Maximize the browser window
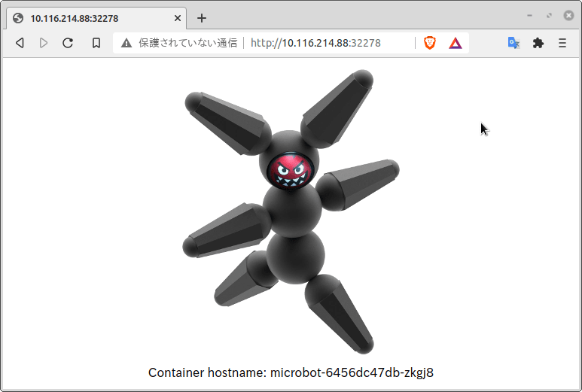Image resolution: width=582 pixels, height=392 pixels. tap(549, 16)
